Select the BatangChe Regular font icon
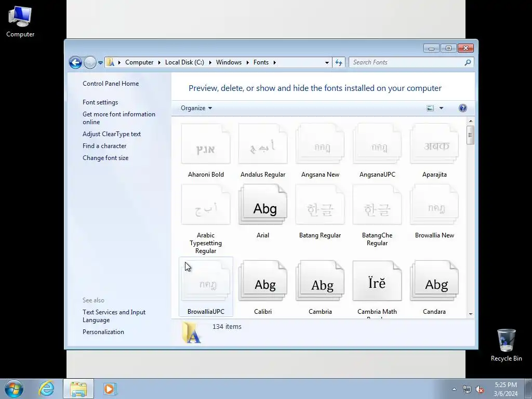 [377, 205]
